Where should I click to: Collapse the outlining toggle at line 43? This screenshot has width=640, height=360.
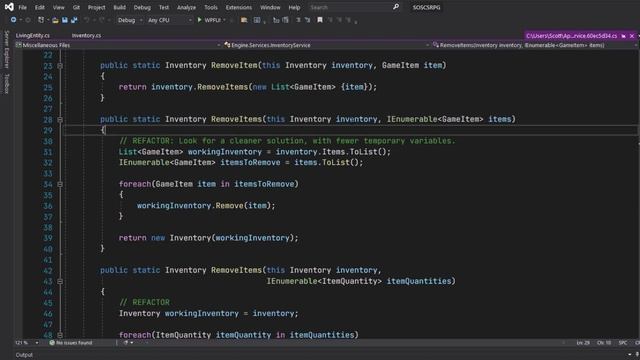(x=60, y=281)
